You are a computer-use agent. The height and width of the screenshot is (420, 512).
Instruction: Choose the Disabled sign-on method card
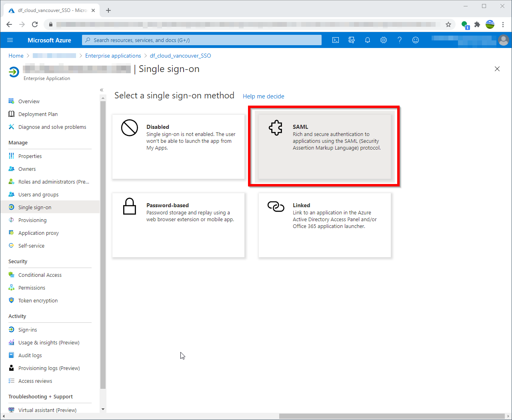tap(178, 146)
